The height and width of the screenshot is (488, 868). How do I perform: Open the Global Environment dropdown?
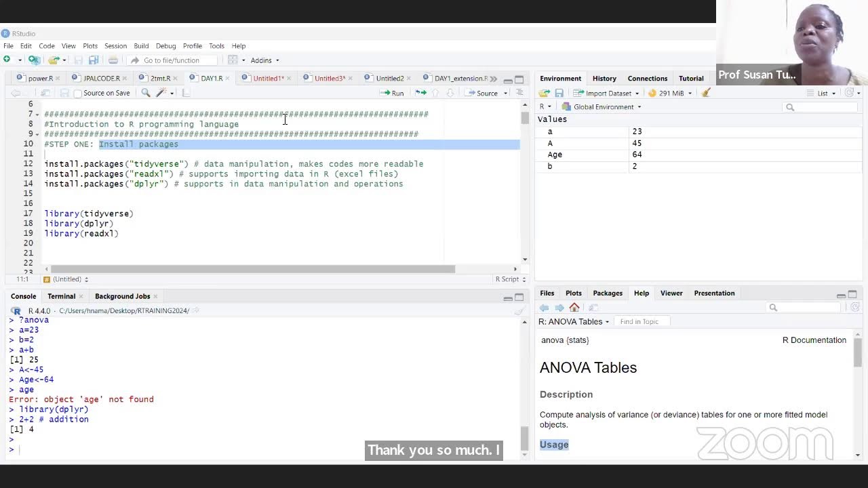click(x=601, y=107)
